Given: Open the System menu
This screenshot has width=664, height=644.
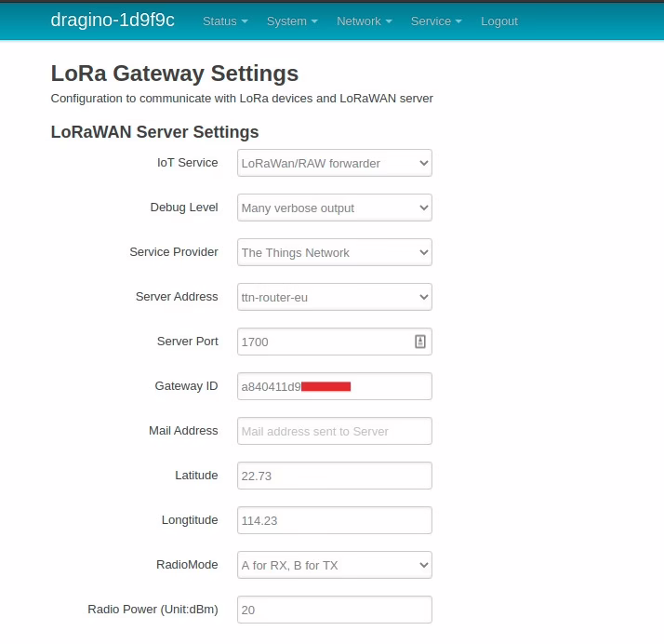Looking at the screenshot, I should pyautogui.click(x=291, y=21).
